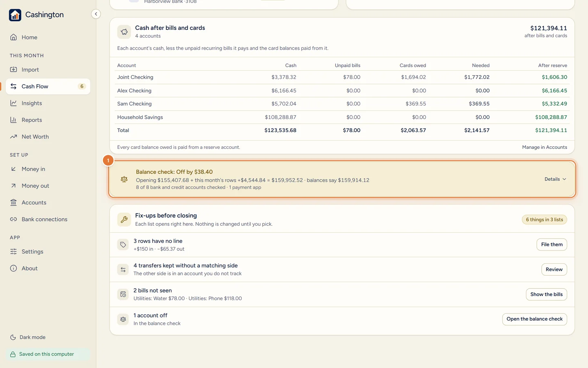The width and height of the screenshot is (588, 368).
Task: Click Open the balance check button
Action: coord(535,319)
